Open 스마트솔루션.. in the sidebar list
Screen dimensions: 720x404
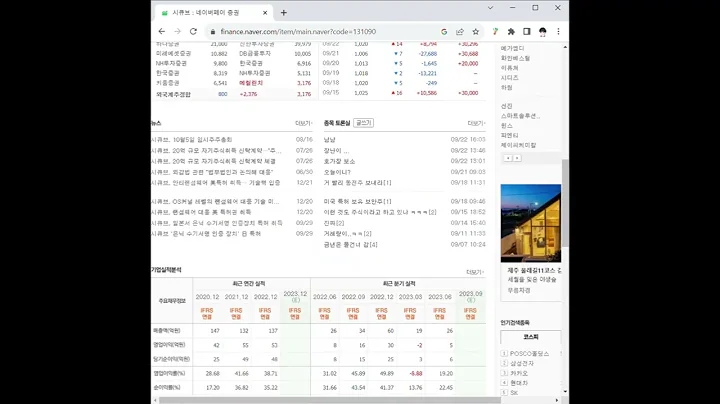click(x=520, y=116)
